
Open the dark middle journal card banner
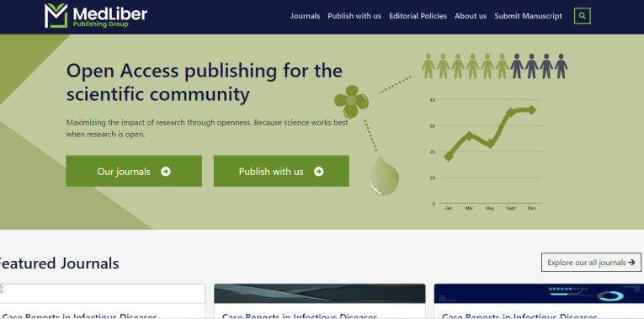click(x=320, y=294)
